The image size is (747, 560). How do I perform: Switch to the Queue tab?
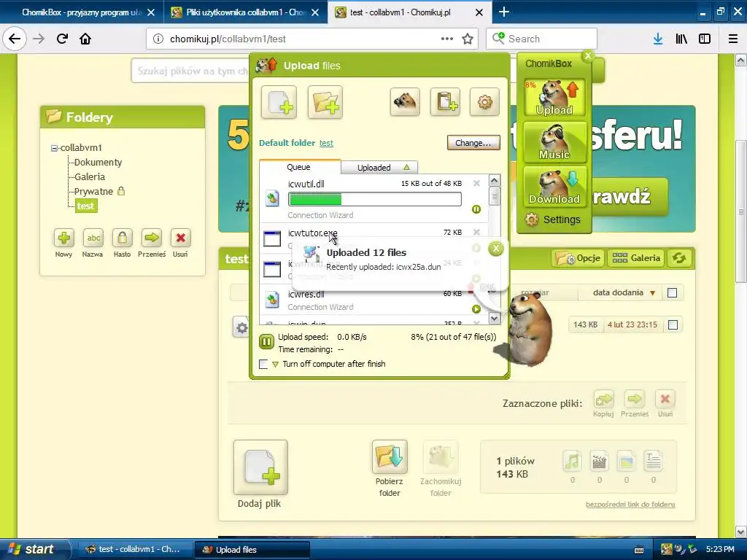pyautogui.click(x=298, y=167)
